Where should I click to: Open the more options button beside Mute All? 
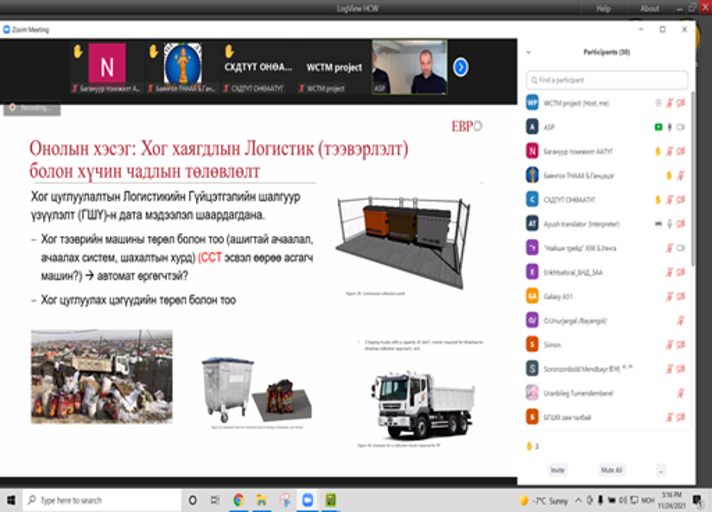(x=661, y=469)
